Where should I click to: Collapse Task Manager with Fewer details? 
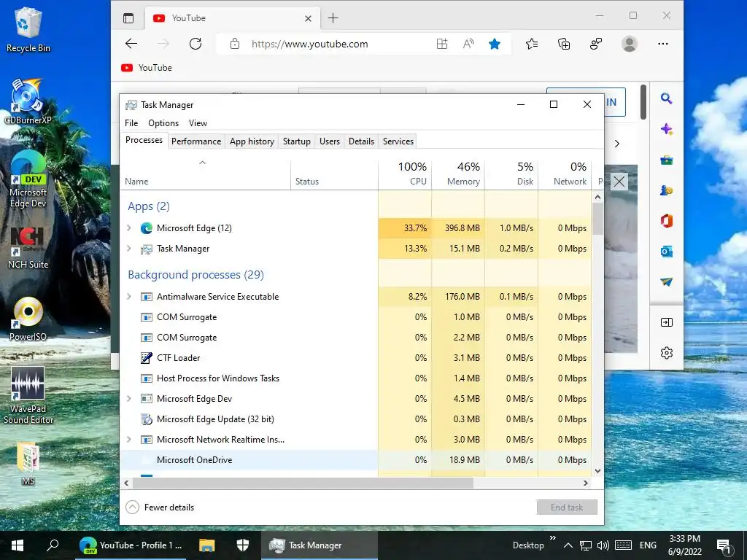[x=160, y=507]
